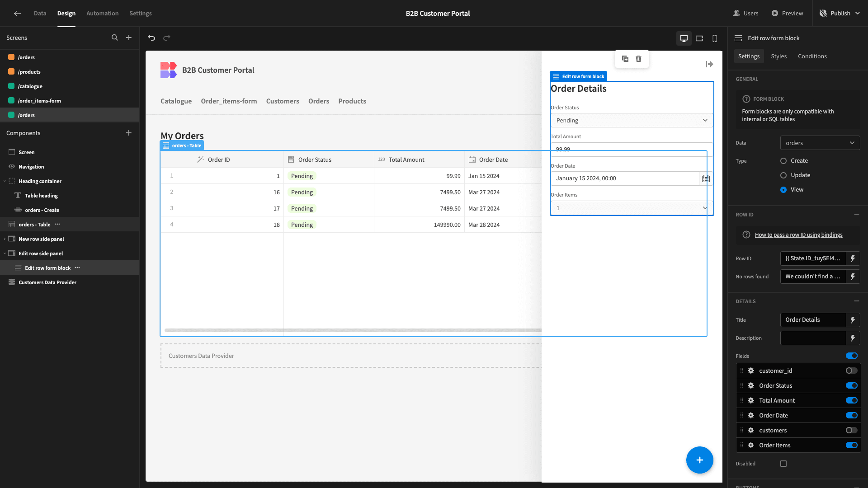This screenshot has height=488, width=868.
Task: Switch to the Data tab
Action: [40, 14]
